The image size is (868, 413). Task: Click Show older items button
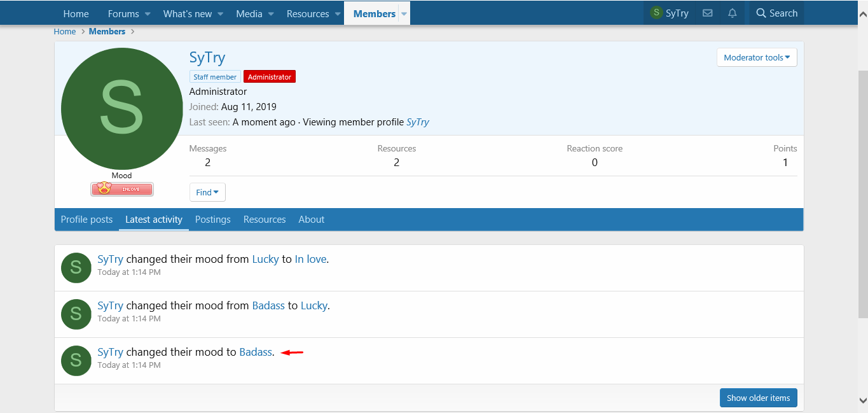coord(758,398)
